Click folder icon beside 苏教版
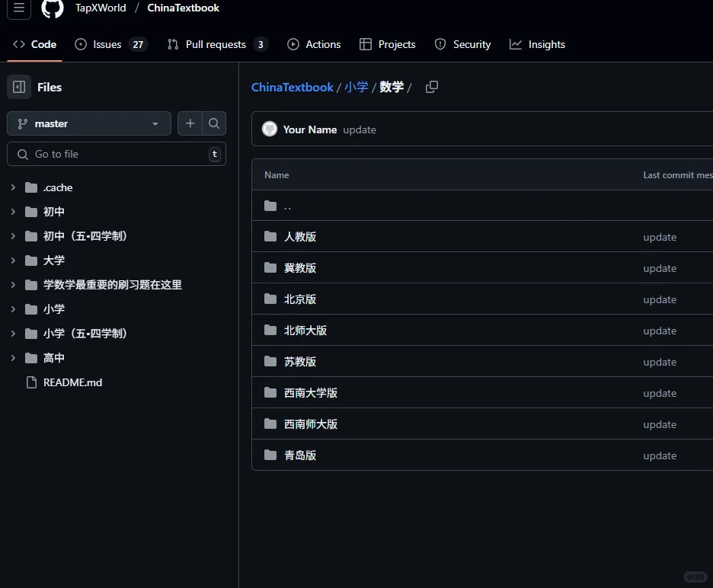The image size is (713, 588). click(270, 362)
